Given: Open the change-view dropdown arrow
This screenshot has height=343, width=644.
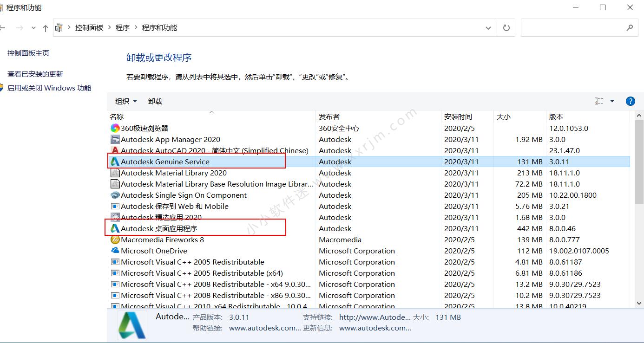Looking at the screenshot, I should pyautogui.click(x=612, y=101).
